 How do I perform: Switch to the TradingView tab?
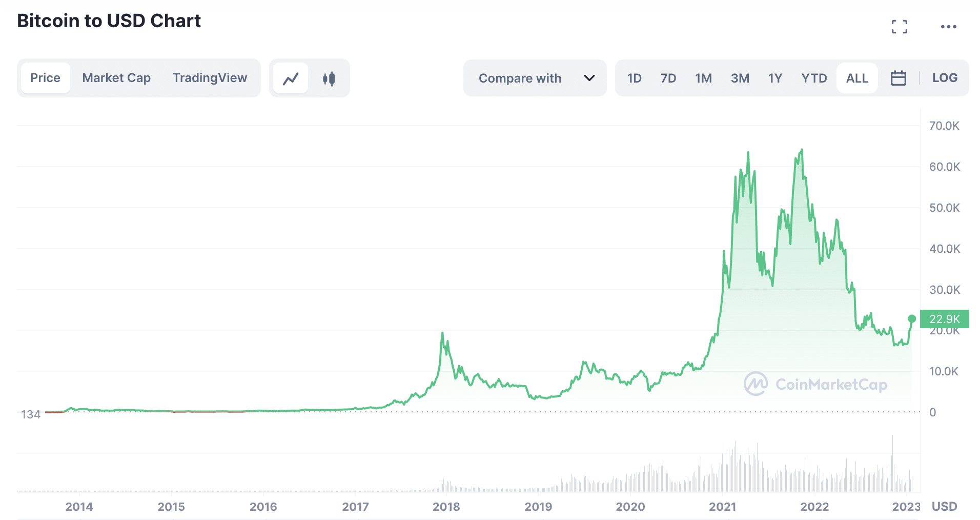point(210,78)
